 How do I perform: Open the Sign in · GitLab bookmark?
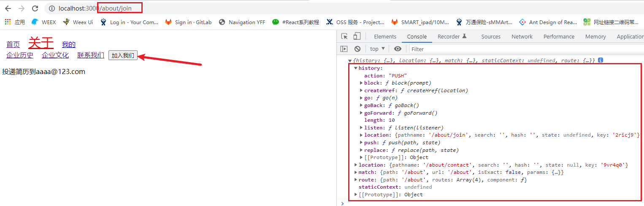188,22
